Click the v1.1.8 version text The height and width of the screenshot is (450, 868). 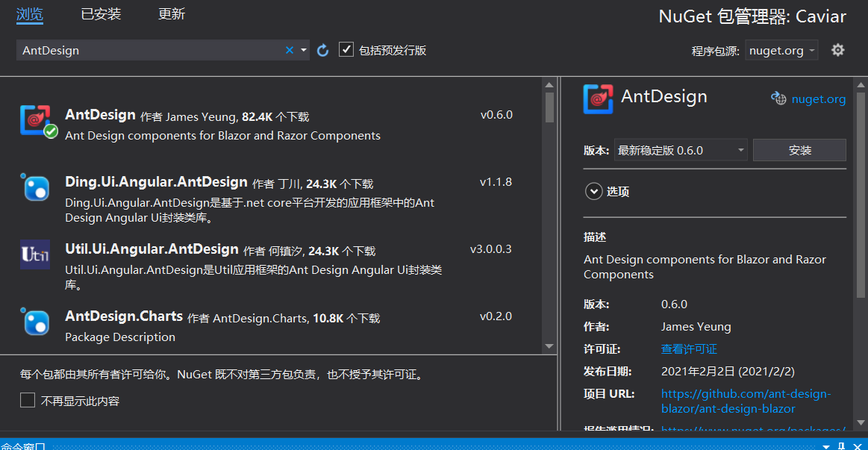tap(496, 181)
